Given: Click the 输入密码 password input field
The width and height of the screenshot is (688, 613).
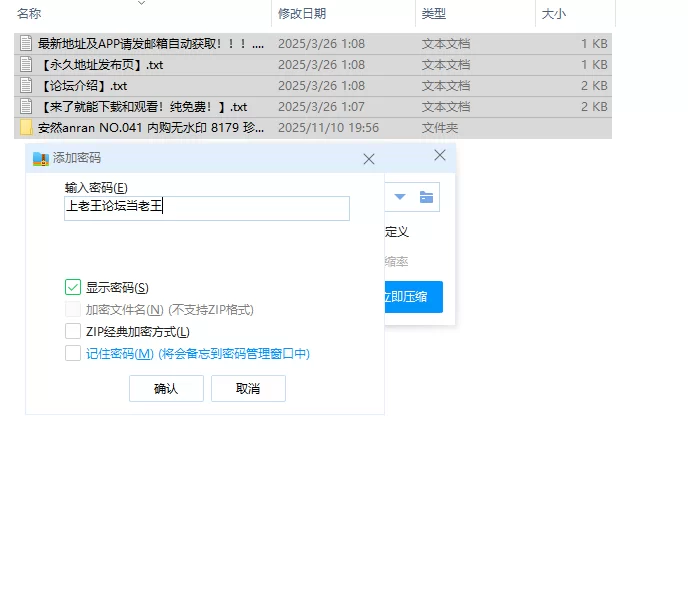Looking at the screenshot, I should (x=207, y=208).
